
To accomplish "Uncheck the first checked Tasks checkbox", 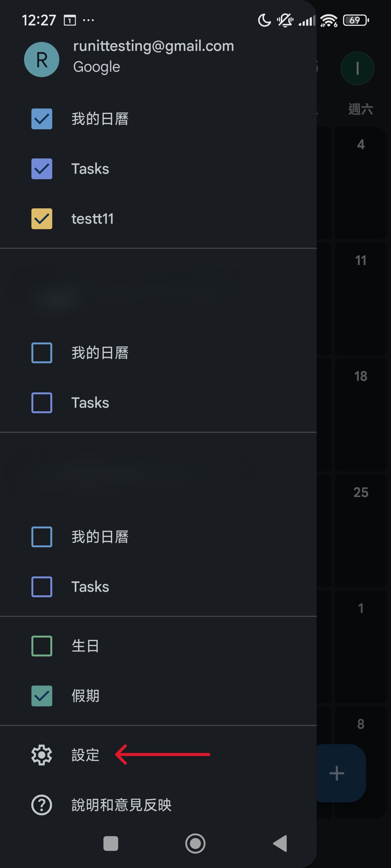I will (42, 169).
